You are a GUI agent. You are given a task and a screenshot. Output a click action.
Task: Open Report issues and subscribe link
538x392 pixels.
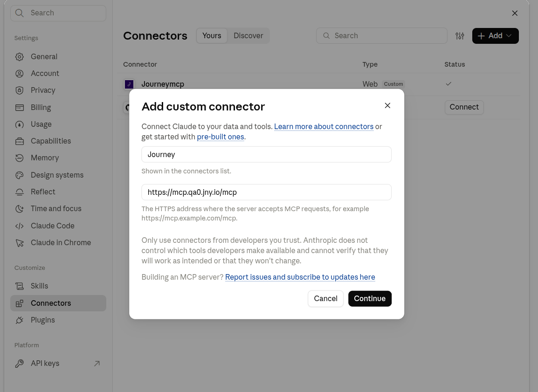pos(300,277)
